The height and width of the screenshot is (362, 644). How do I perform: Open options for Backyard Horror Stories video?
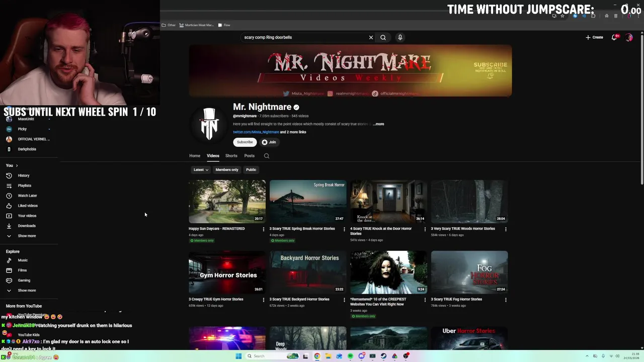pos(344,300)
